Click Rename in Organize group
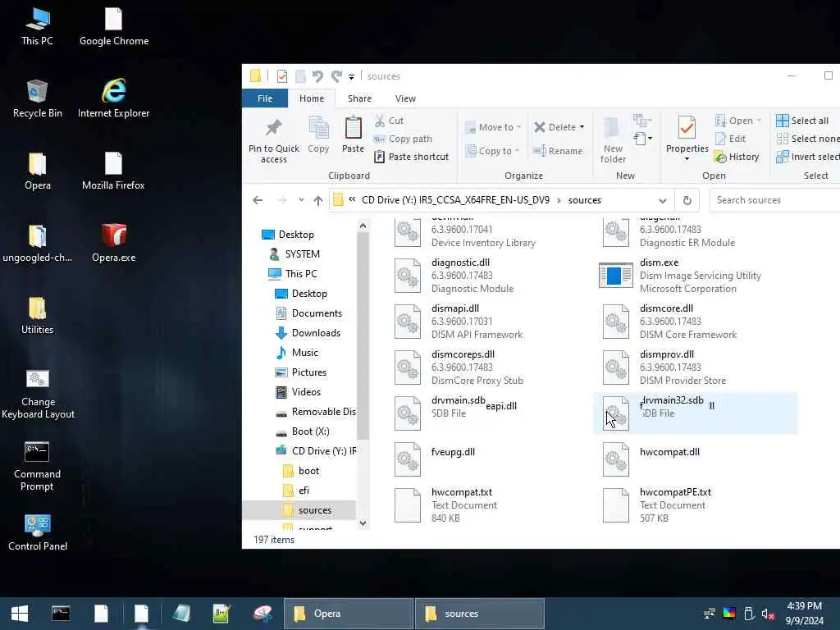This screenshot has width=840, height=630. pos(558,151)
